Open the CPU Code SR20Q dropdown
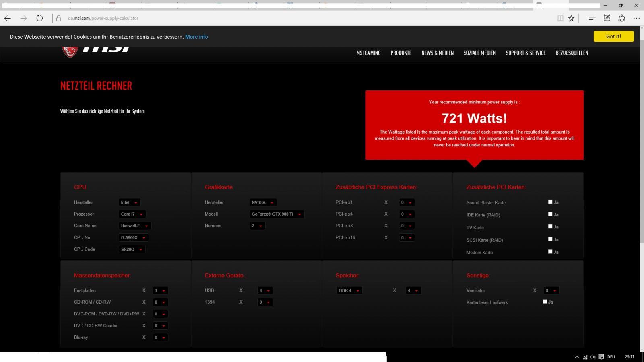The height and width of the screenshot is (362, 644). click(x=132, y=249)
